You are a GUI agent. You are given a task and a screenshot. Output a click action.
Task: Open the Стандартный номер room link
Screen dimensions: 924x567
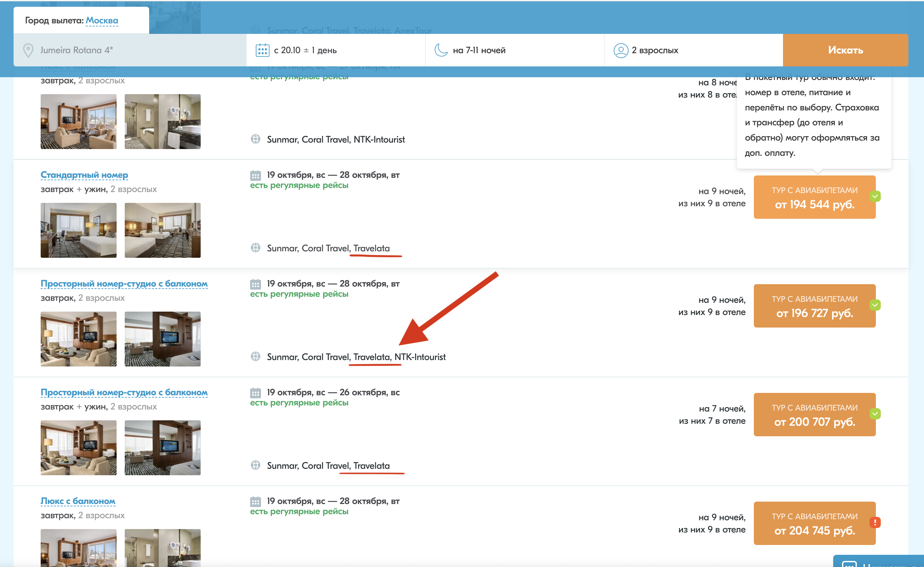[84, 175]
